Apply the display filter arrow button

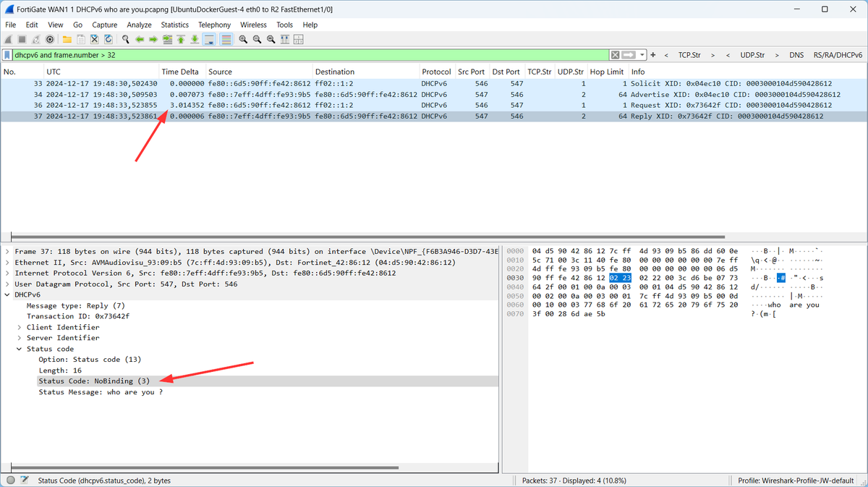pos(629,55)
